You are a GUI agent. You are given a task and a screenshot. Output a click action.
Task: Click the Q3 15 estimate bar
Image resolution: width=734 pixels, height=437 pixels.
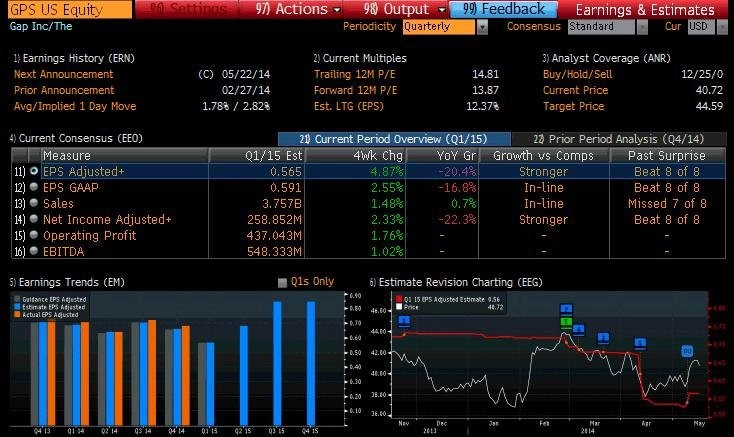click(x=277, y=363)
